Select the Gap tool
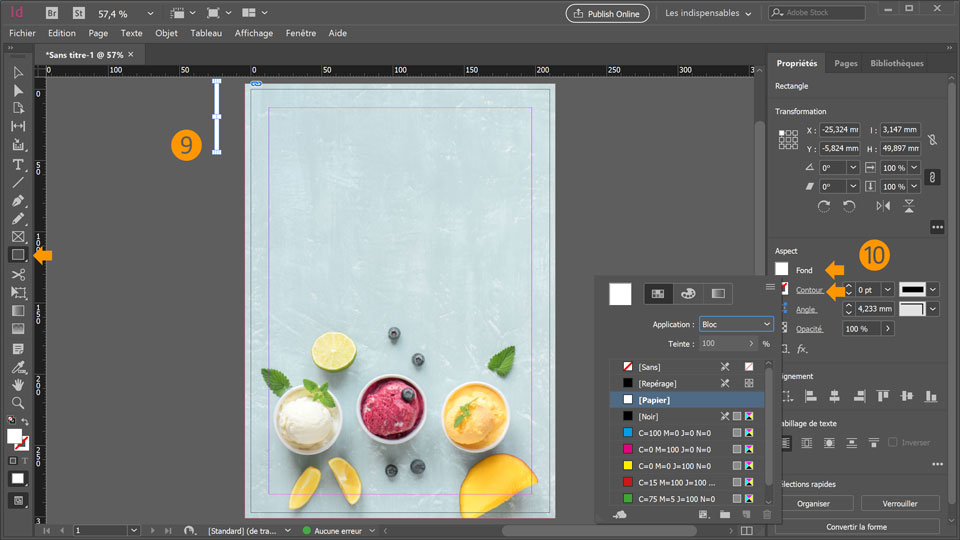This screenshot has width=960, height=540. [18, 126]
